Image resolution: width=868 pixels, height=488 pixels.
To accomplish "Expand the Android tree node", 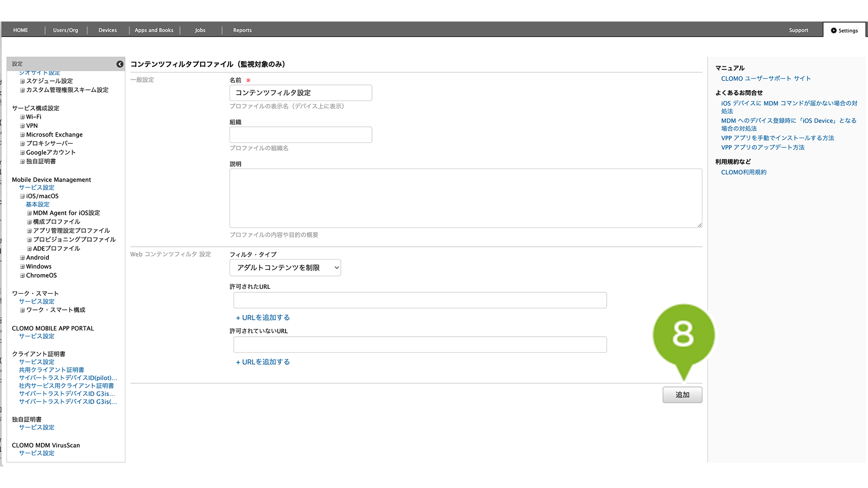I will tap(22, 258).
